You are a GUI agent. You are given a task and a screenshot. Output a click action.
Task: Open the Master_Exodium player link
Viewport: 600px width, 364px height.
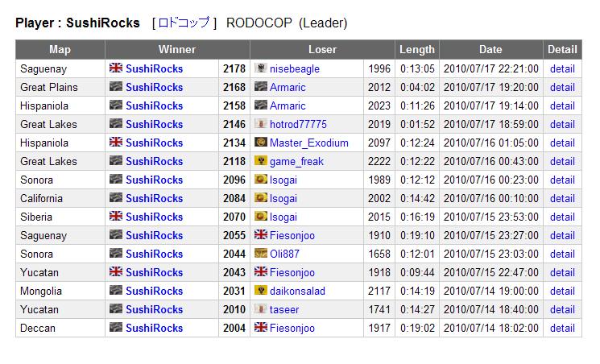pyautogui.click(x=309, y=143)
